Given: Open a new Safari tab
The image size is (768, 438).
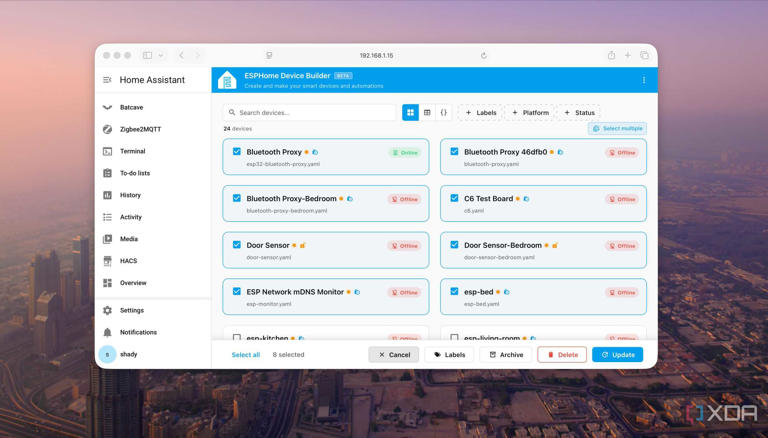Looking at the screenshot, I should [x=627, y=55].
